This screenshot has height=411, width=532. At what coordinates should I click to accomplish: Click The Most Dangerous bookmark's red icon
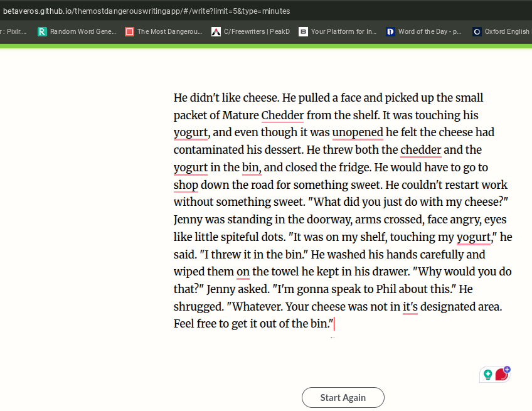[x=129, y=31]
